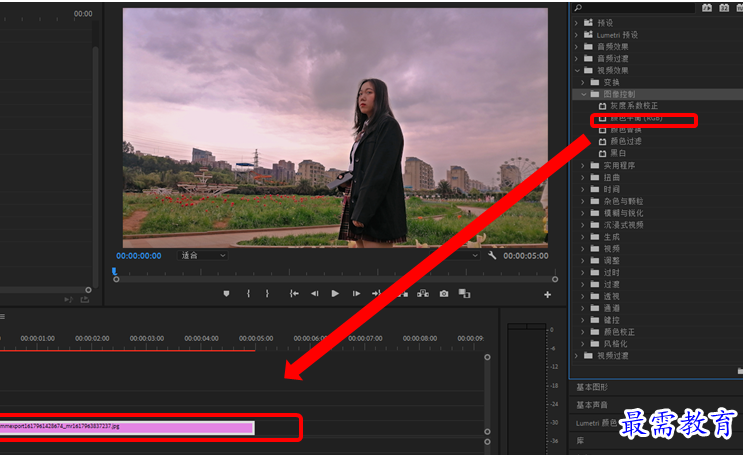Click the export icon in the source monitor corner

85,300
